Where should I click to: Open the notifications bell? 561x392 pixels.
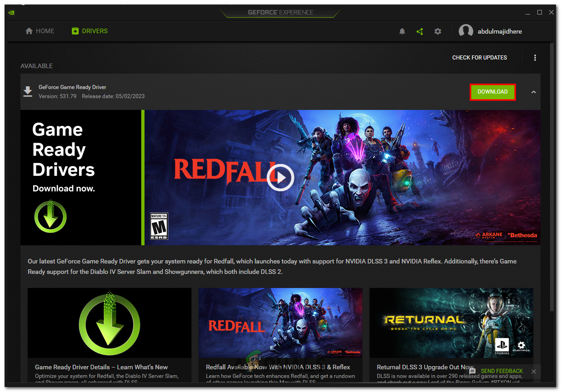pyautogui.click(x=402, y=31)
